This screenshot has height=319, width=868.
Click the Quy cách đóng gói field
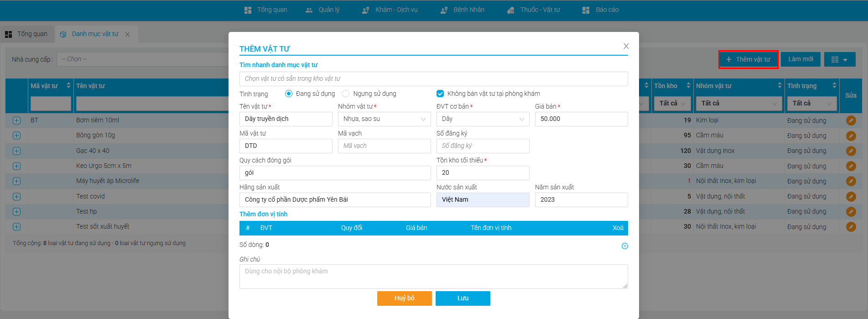click(335, 173)
